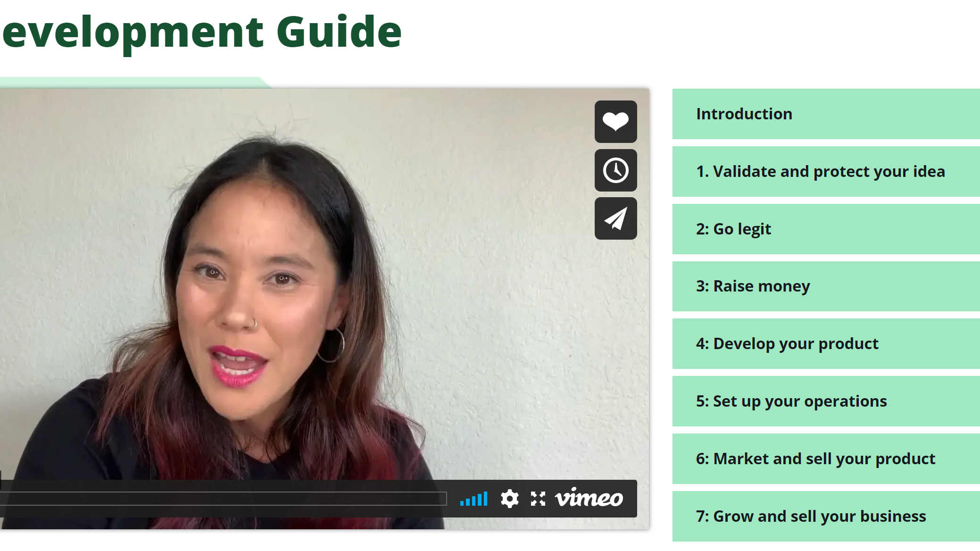Select '1. Validate and protect your idea'
Viewport: 980px width, 551px height.
[x=826, y=171]
